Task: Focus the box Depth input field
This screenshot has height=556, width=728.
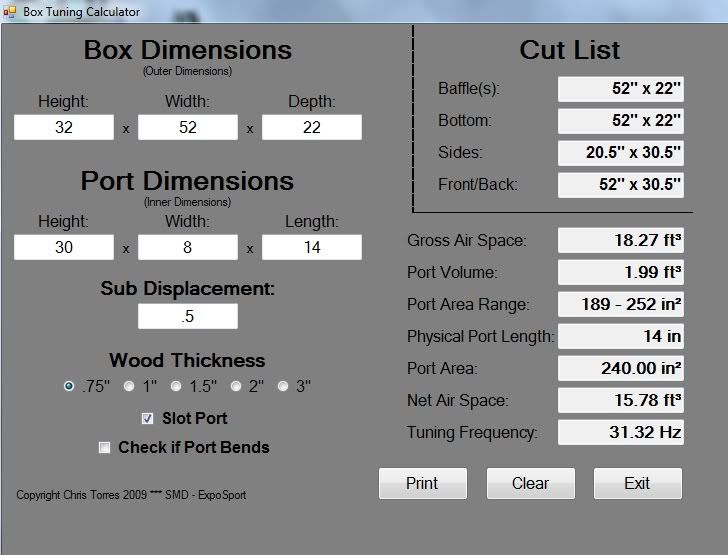Action: tap(312, 127)
